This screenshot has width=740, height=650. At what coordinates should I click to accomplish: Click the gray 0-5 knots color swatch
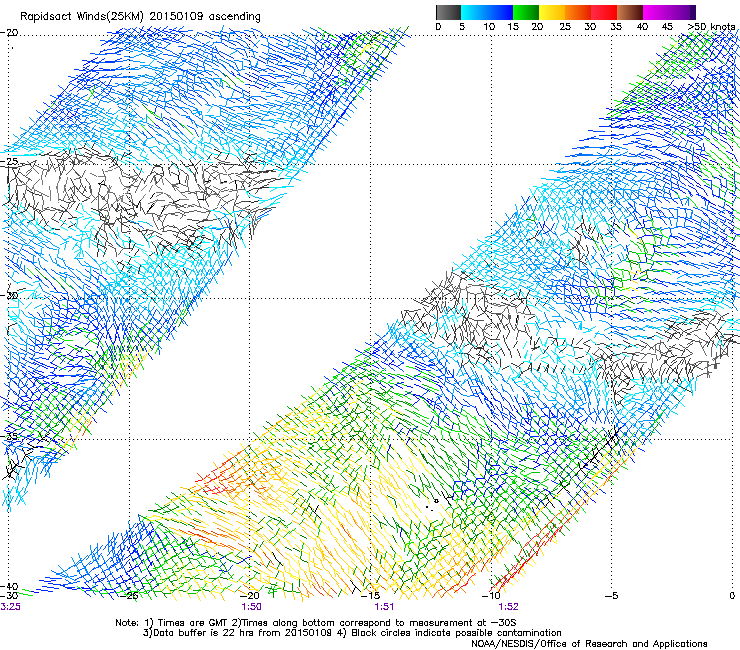(x=448, y=12)
